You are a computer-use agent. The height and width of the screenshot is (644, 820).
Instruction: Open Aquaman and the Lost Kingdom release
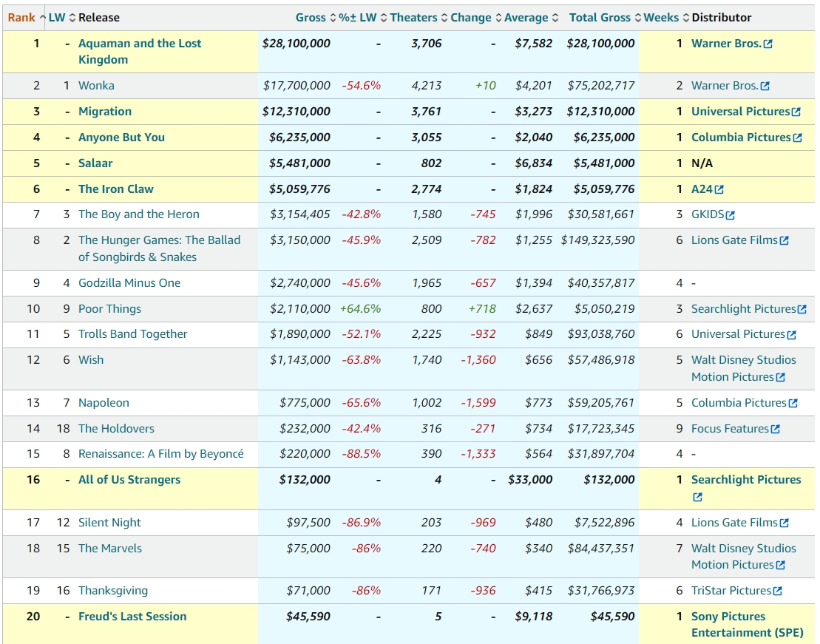(140, 51)
